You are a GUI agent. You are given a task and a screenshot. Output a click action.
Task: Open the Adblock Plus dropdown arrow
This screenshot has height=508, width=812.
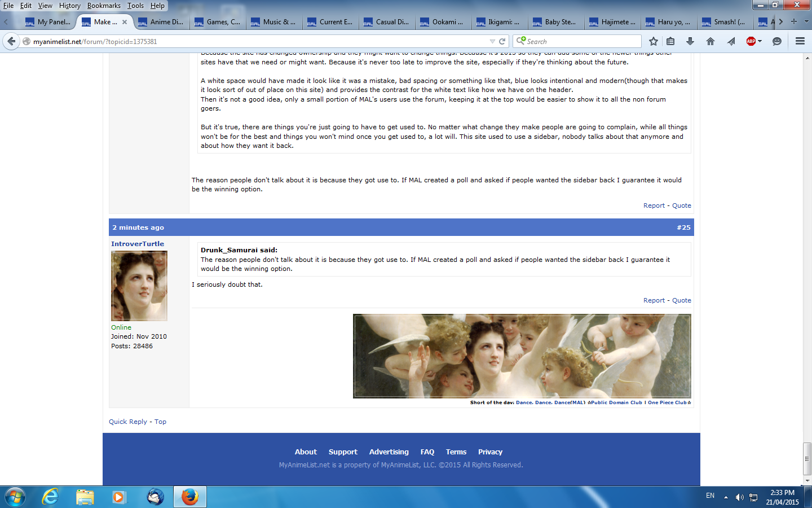pyautogui.click(x=760, y=41)
